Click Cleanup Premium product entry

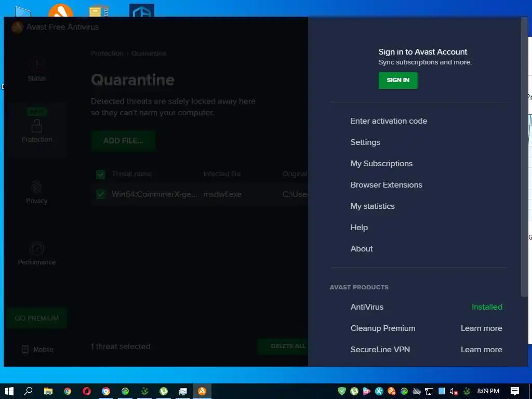(x=383, y=328)
